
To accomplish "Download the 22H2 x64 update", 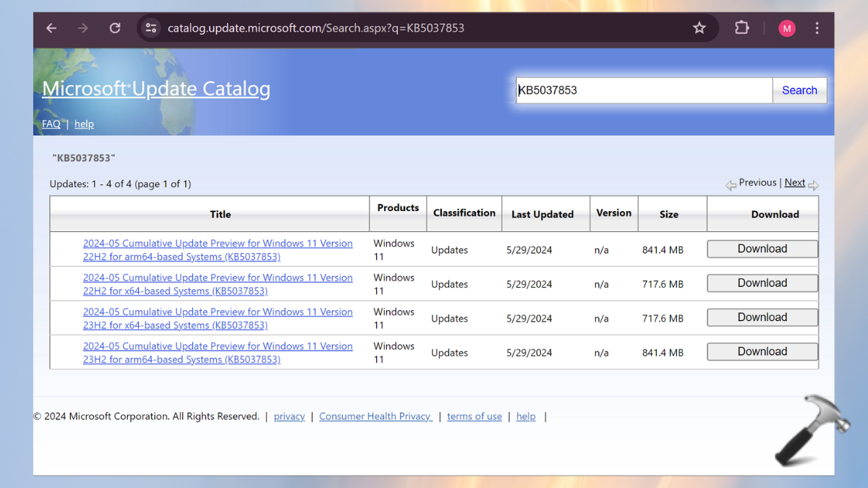I will coord(762,283).
